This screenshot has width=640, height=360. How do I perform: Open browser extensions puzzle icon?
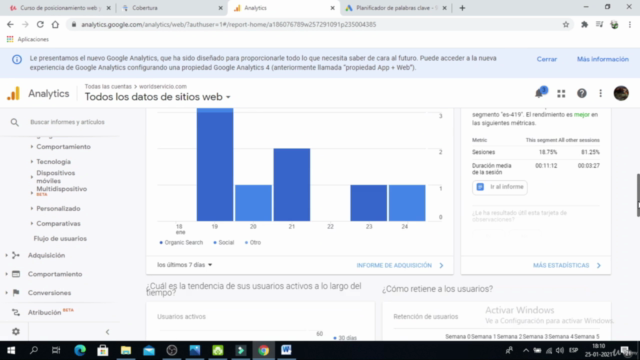[x=584, y=24]
